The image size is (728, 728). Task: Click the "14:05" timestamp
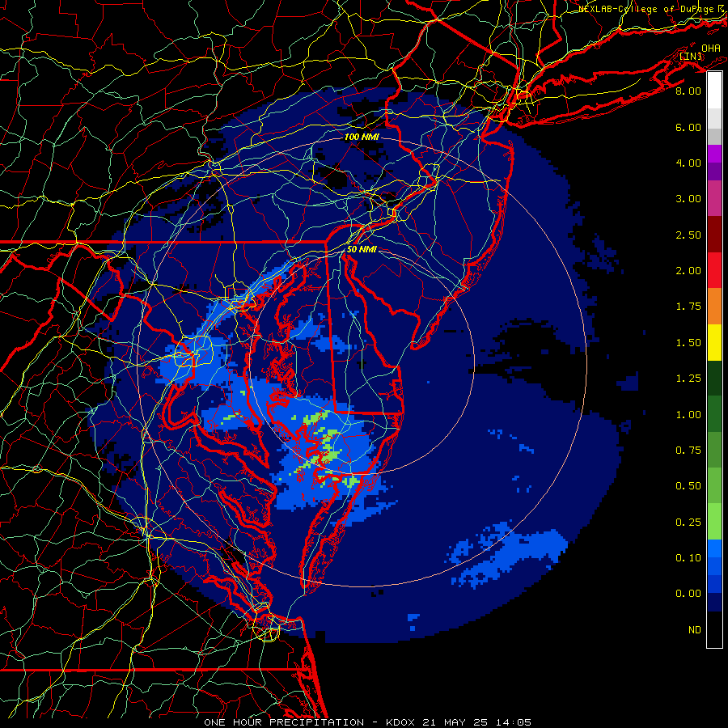pos(514,722)
